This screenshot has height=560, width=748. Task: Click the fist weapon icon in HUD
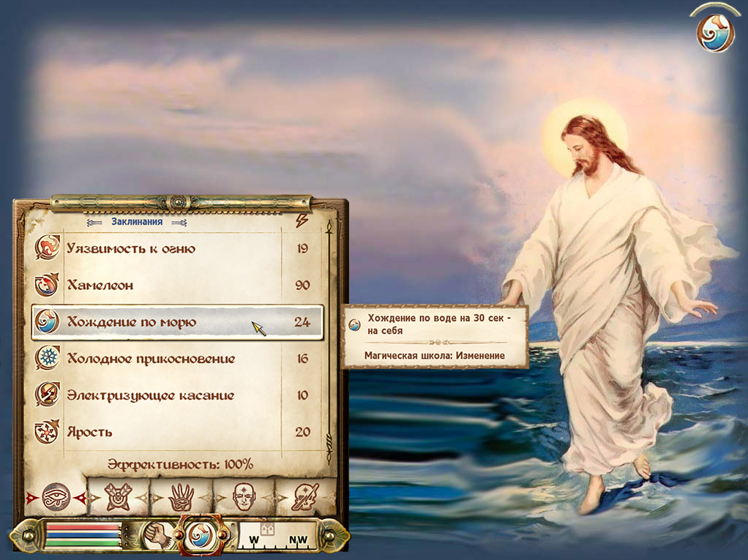(x=157, y=536)
